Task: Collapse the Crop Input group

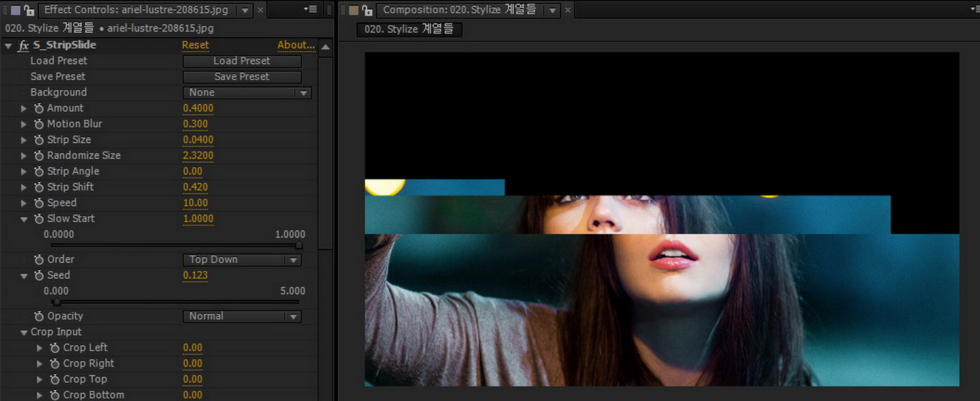Action: pyautogui.click(x=24, y=332)
